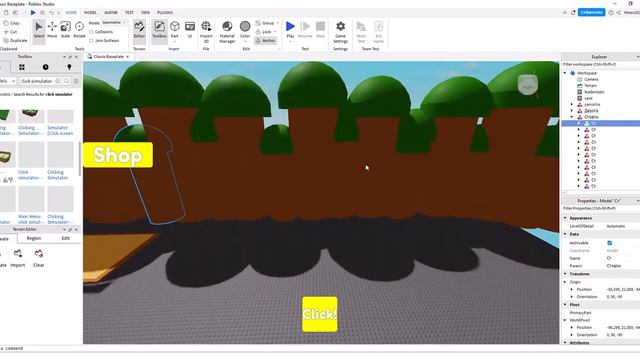Viewport: 640px width, 360px height.
Task: Open the VIEW ribbon tab
Action: coord(145,13)
